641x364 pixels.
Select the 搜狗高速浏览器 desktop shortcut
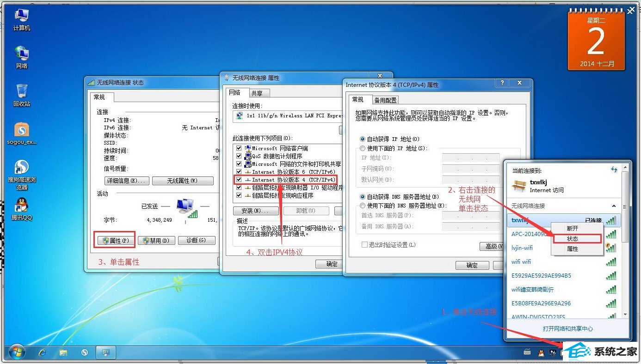tap(22, 175)
